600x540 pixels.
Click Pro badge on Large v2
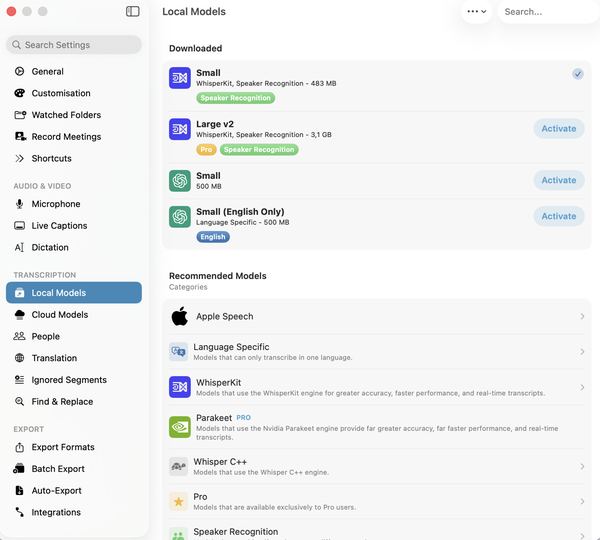pyautogui.click(x=206, y=150)
